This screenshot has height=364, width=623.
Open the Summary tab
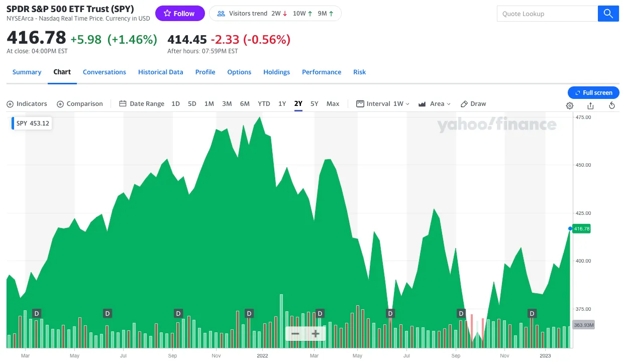coord(27,72)
